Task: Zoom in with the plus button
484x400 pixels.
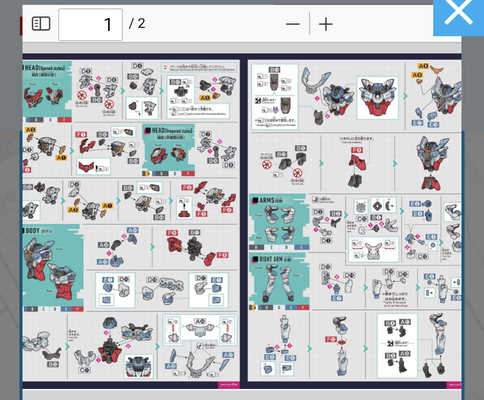Action: 326,24
